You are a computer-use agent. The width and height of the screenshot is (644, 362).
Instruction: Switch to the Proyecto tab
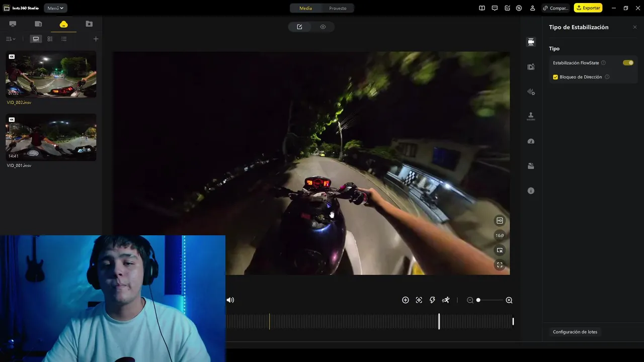tap(338, 8)
